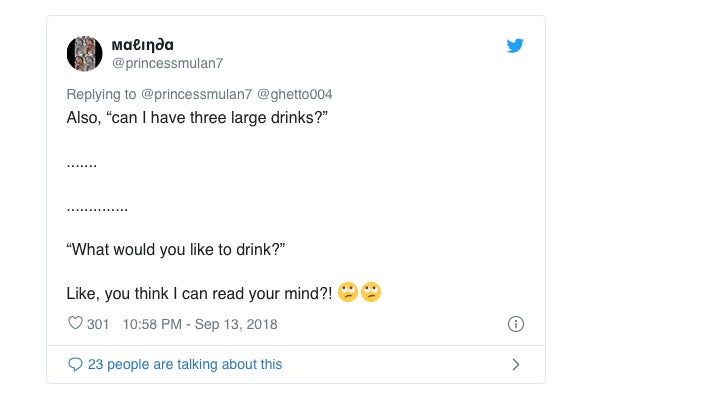Click the 10:58 PM - Sep 13, 2018 timestamp

click(200, 324)
